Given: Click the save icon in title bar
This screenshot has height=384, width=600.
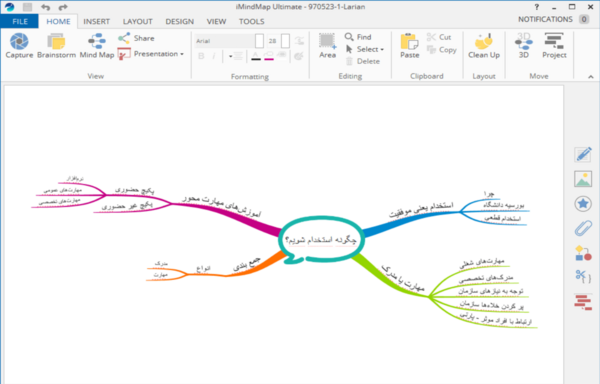Looking at the screenshot, I should click(27, 7).
